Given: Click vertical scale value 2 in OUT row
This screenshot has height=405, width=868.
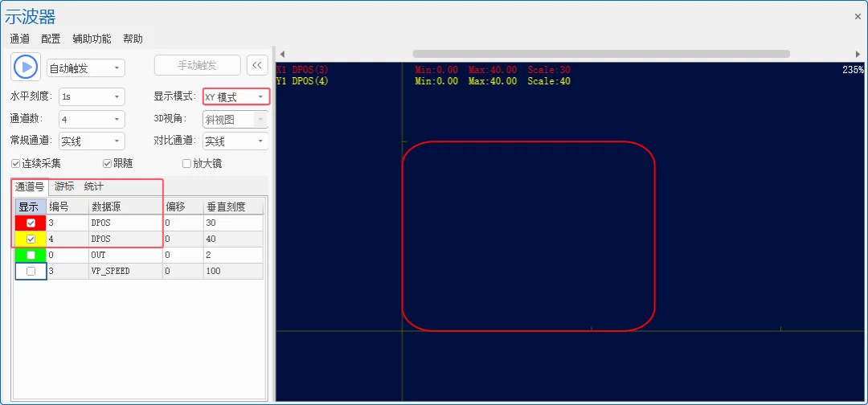Looking at the screenshot, I should pos(234,255).
